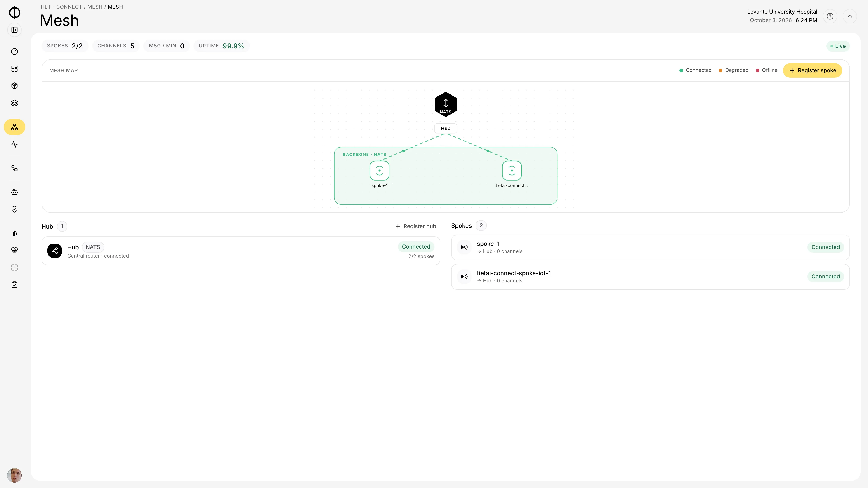This screenshot has width=868, height=488.
Task: Toggle the Offline legend filter
Action: tap(766, 70)
